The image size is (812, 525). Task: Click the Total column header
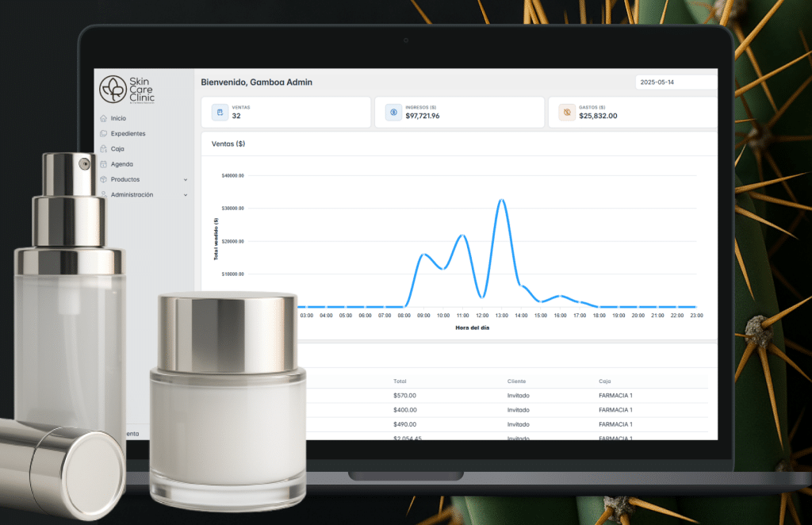400,381
